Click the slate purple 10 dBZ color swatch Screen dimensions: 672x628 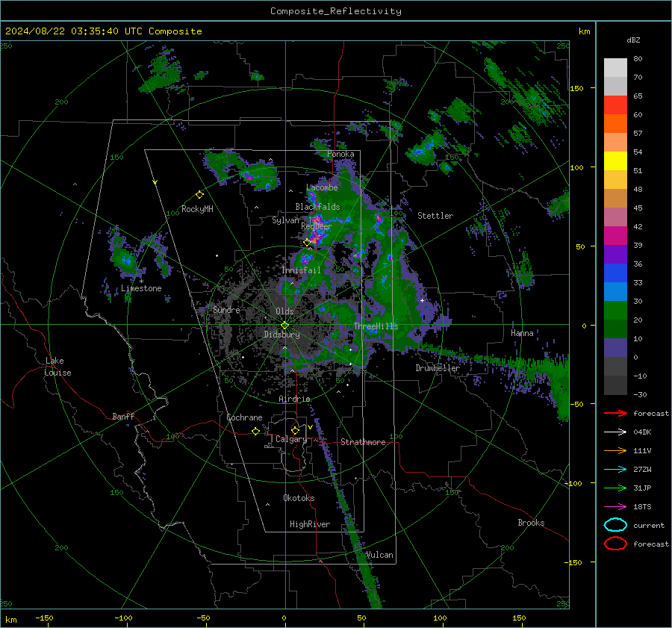615,347
